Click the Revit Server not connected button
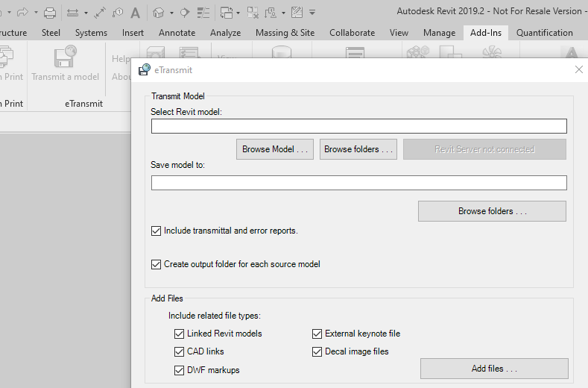The width and height of the screenshot is (588, 388). (484, 149)
